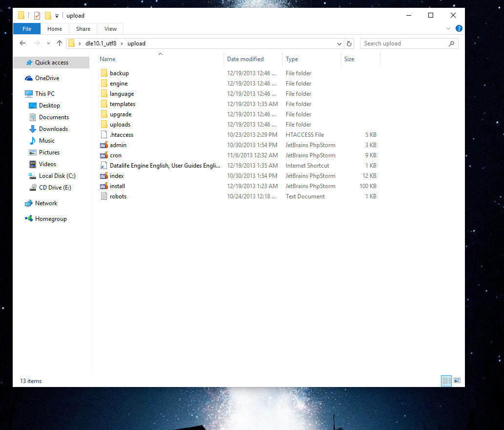Select the .htaccess file

(x=121, y=135)
